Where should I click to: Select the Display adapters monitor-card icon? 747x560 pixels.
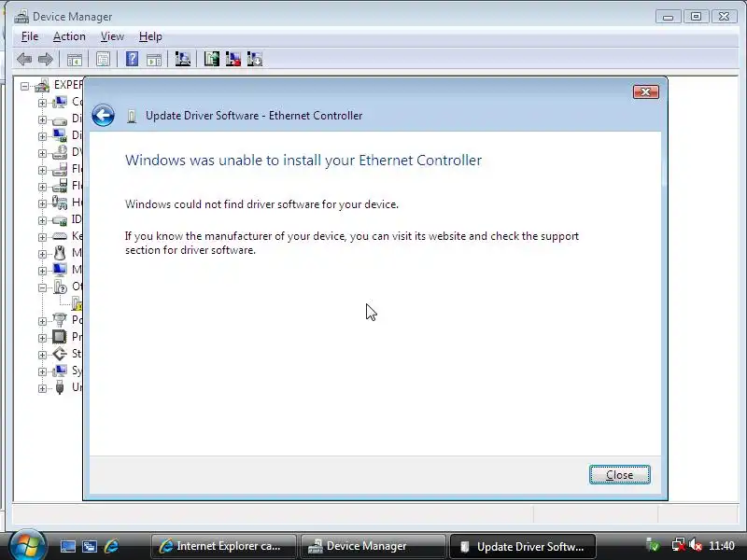[60, 135]
